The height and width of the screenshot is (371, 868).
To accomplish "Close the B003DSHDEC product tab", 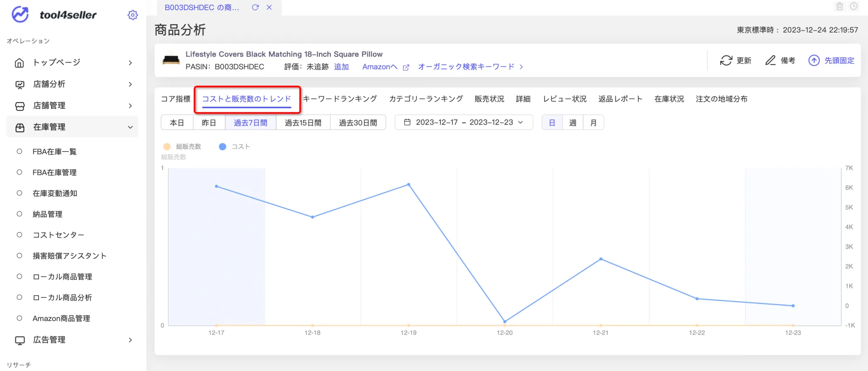I will [x=269, y=7].
